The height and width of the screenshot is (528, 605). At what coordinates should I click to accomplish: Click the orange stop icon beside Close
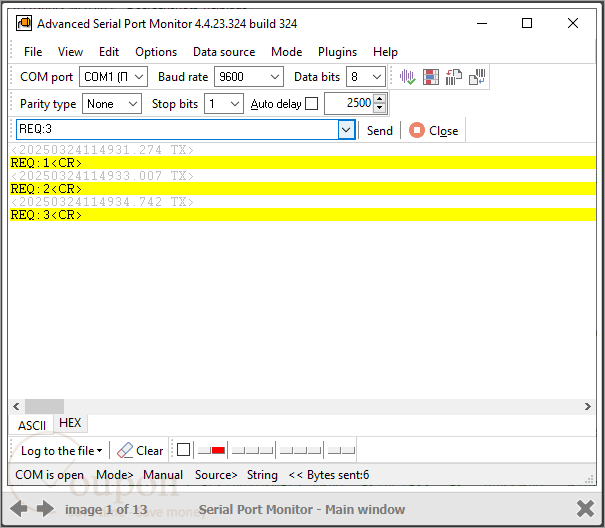[x=417, y=130]
